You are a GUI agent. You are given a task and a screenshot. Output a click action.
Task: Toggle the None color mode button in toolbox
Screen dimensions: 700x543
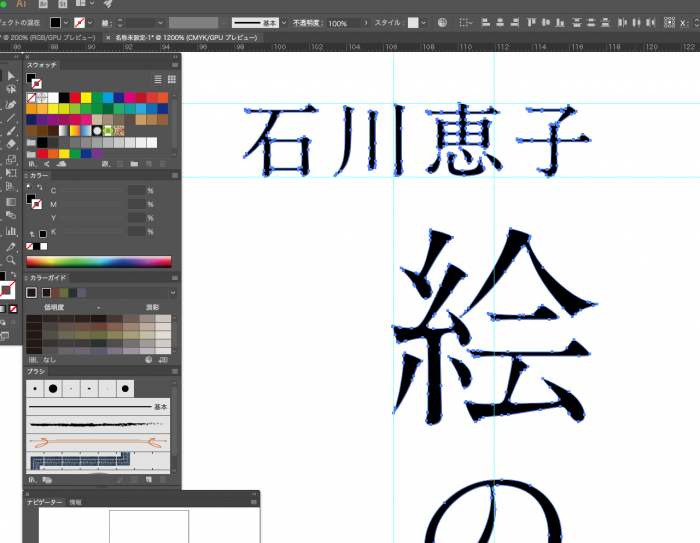pos(14,309)
